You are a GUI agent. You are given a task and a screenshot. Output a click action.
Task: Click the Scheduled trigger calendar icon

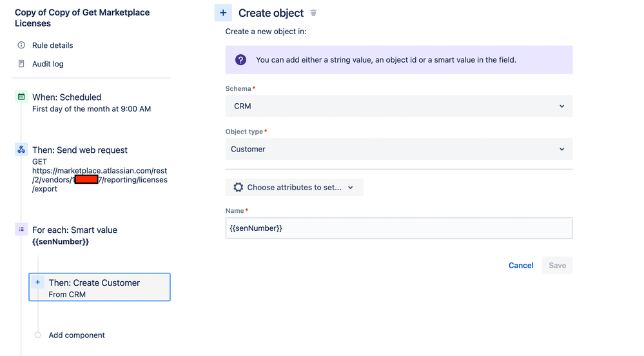(x=21, y=97)
